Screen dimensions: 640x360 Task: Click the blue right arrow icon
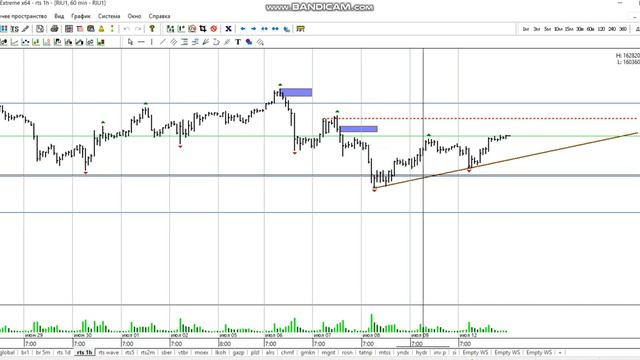253,29
